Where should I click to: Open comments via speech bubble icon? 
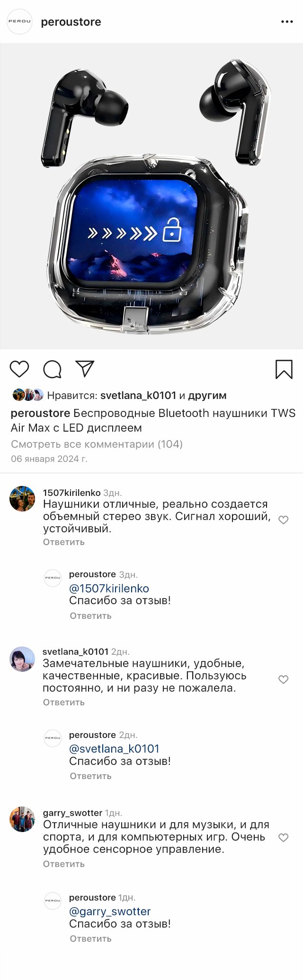click(52, 369)
